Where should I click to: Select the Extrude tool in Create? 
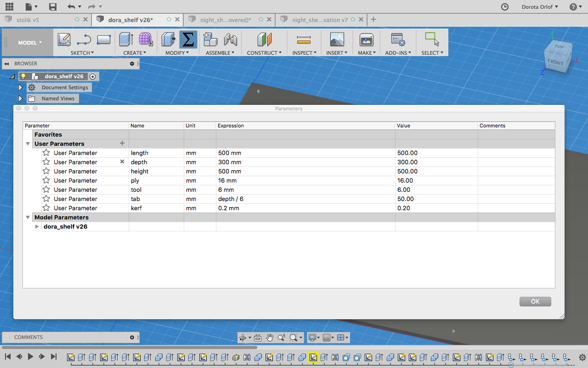[126, 40]
